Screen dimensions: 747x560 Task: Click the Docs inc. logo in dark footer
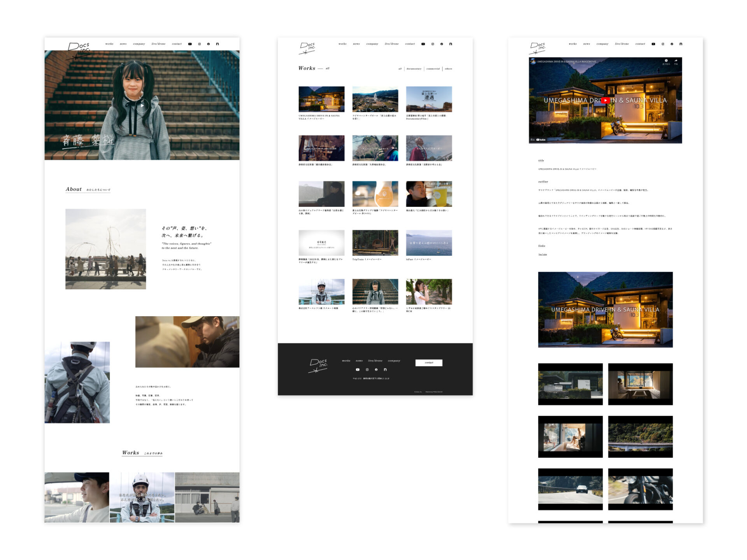pos(318,366)
